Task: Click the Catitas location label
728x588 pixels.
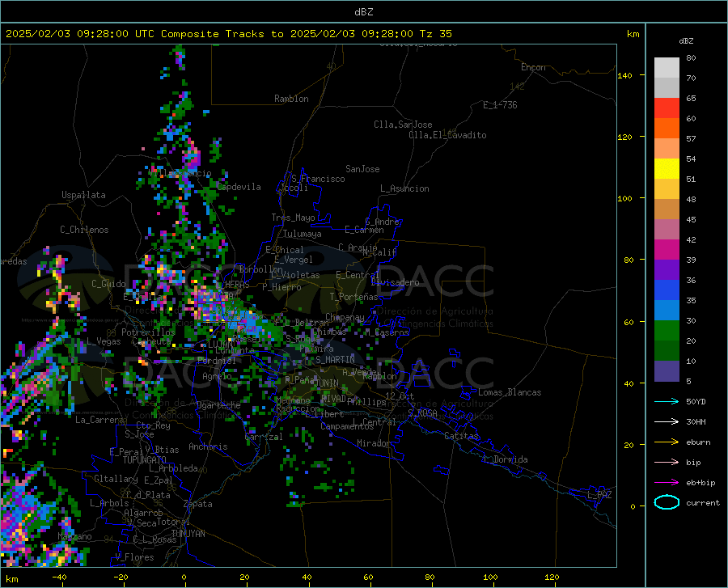Action: click(462, 436)
